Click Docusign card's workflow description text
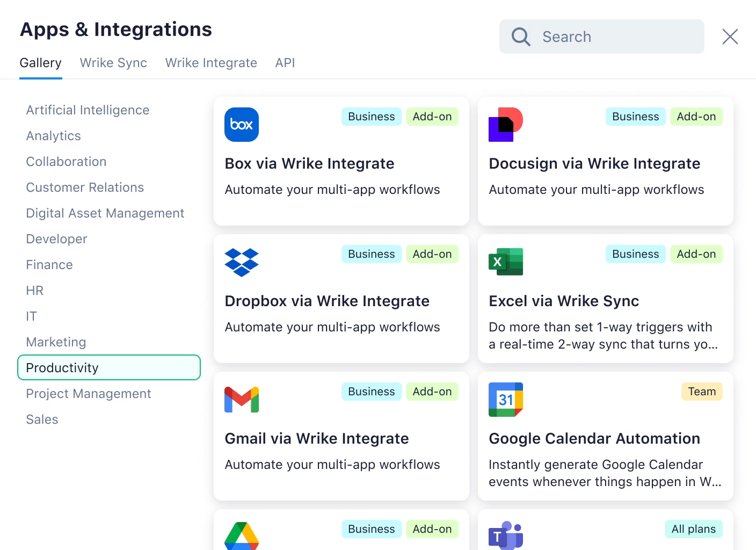This screenshot has width=756, height=550. click(x=597, y=190)
